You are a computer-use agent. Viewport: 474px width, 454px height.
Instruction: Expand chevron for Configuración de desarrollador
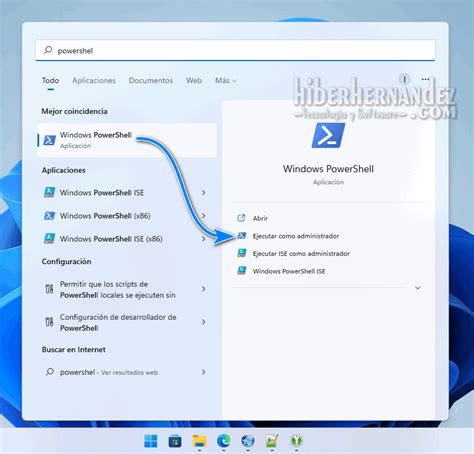click(x=203, y=322)
